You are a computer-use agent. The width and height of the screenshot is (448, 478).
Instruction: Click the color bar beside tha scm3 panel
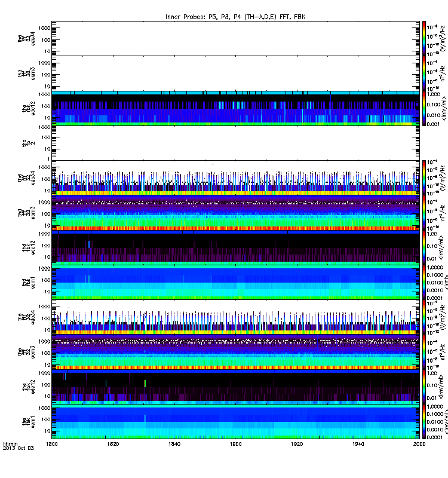424,73
